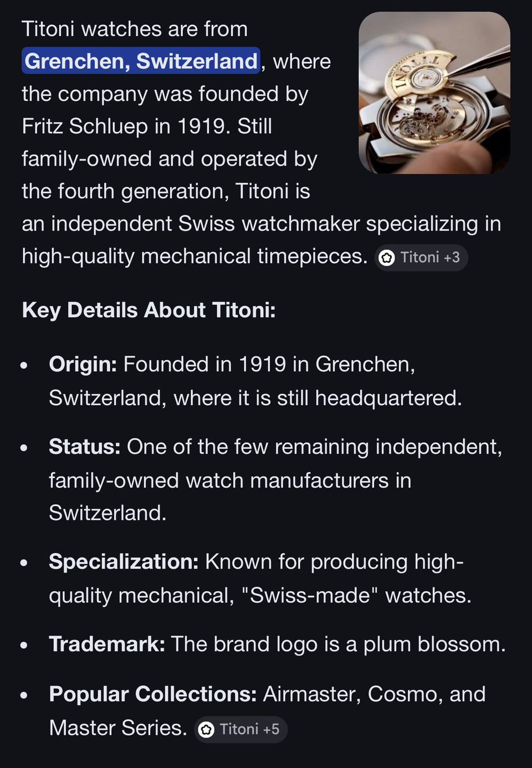Open the Titoni +5 sources chip

coord(241,729)
